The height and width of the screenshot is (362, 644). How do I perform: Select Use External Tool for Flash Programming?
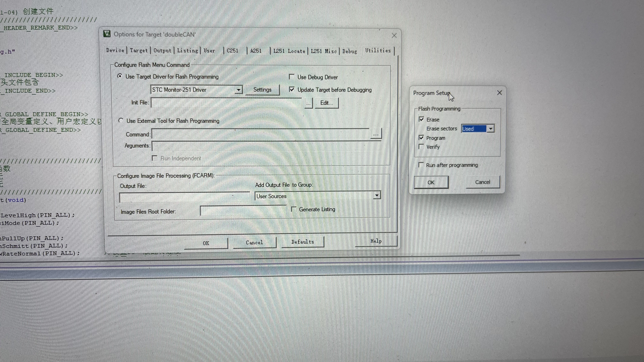pyautogui.click(x=121, y=121)
